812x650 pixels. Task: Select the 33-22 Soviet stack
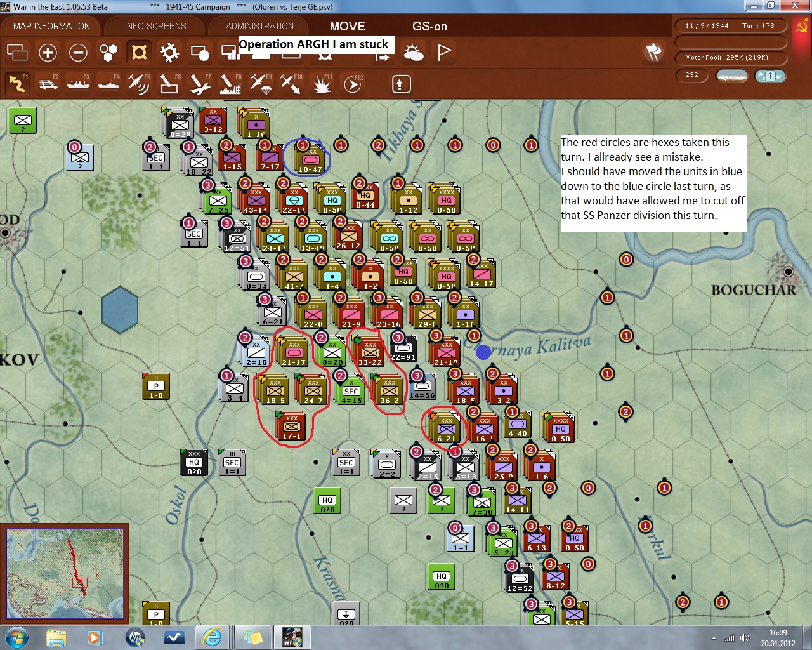(370, 353)
